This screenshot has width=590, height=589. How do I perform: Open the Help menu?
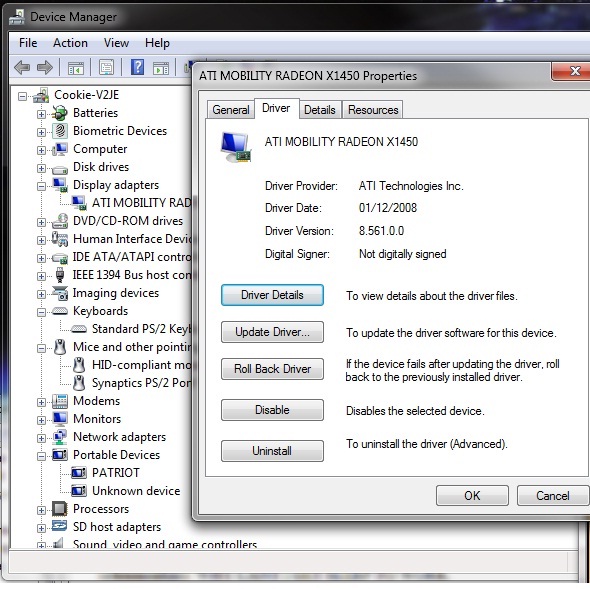[157, 43]
